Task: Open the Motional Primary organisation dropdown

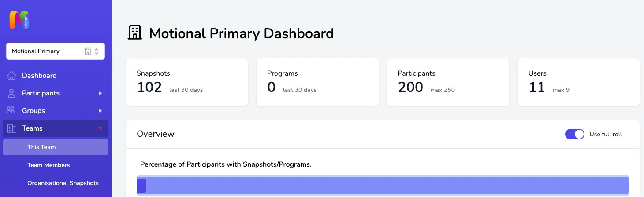Action: pyautogui.click(x=56, y=51)
